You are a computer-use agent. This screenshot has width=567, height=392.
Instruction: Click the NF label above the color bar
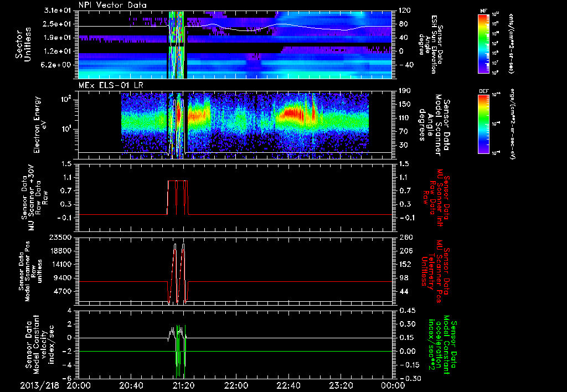click(483, 11)
